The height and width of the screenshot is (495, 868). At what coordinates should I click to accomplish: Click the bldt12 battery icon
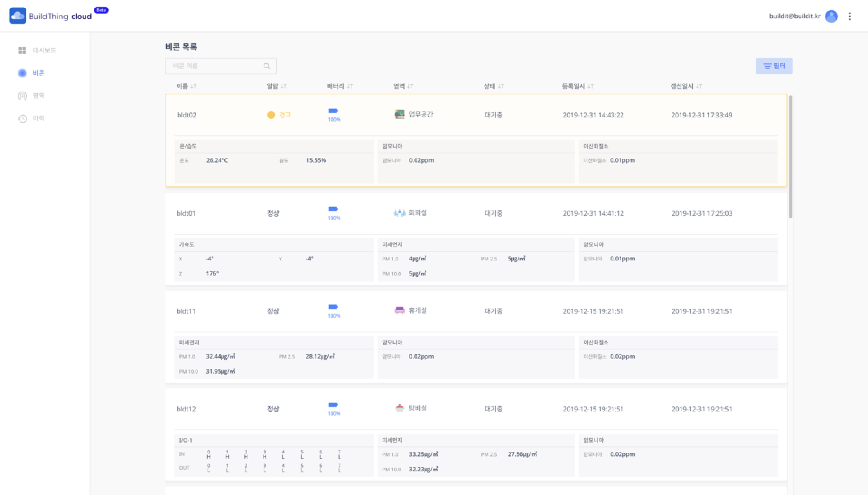(x=333, y=404)
